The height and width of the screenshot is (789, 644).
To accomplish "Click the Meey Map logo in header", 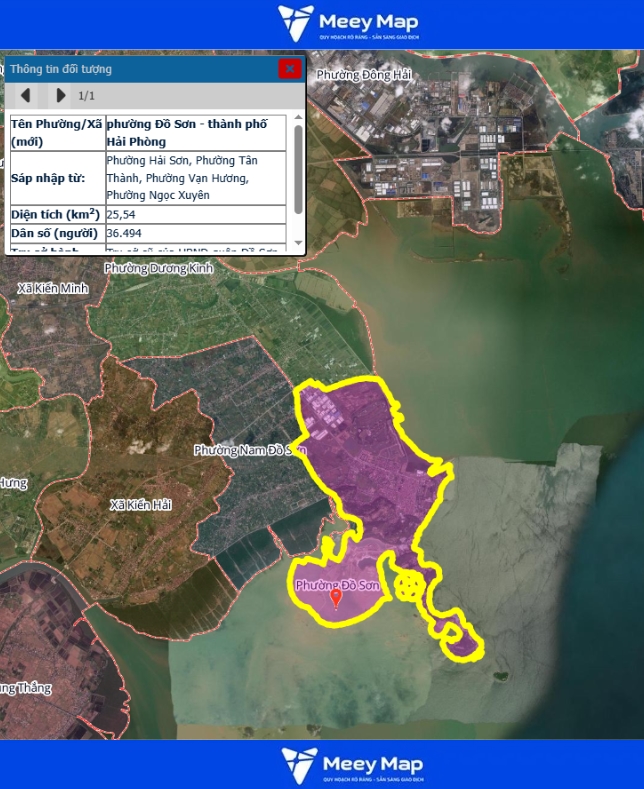I will (348, 24).
